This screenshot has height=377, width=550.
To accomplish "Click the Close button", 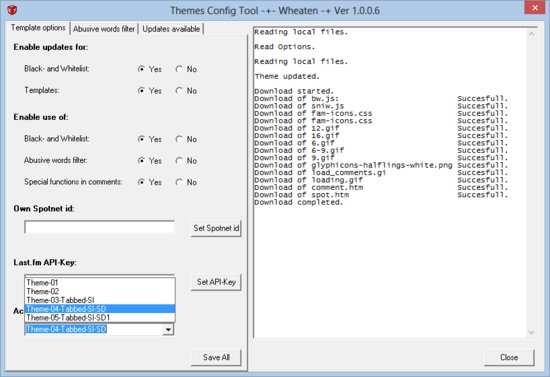I will click(509, 357).
